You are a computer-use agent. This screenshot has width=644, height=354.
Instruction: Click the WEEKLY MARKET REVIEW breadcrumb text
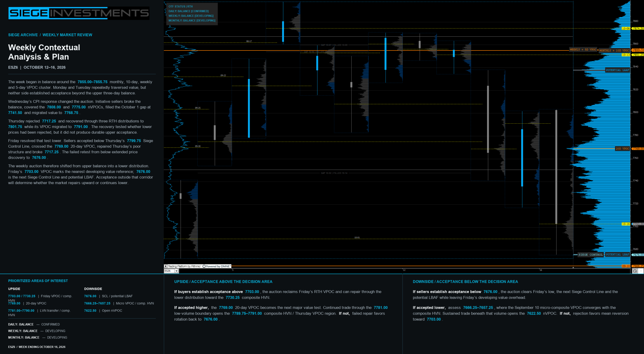[67, 35]
